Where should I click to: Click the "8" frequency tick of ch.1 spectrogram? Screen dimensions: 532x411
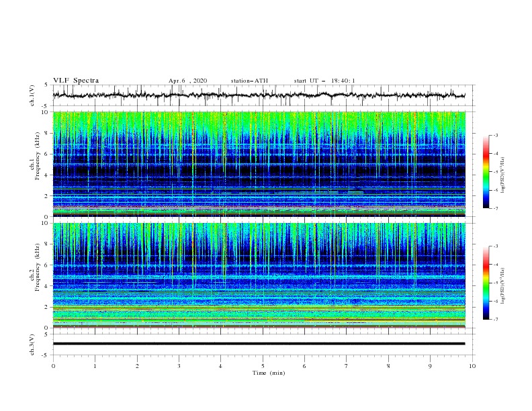[47, 133]
